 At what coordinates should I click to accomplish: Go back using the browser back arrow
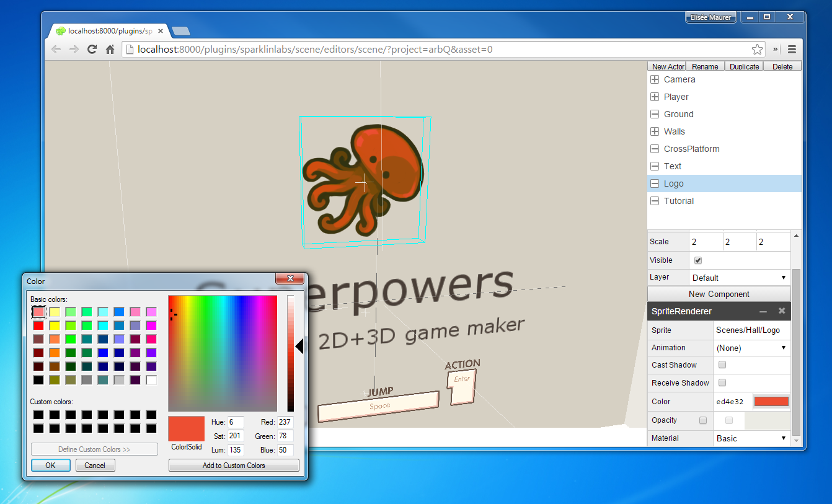point(56,50)
